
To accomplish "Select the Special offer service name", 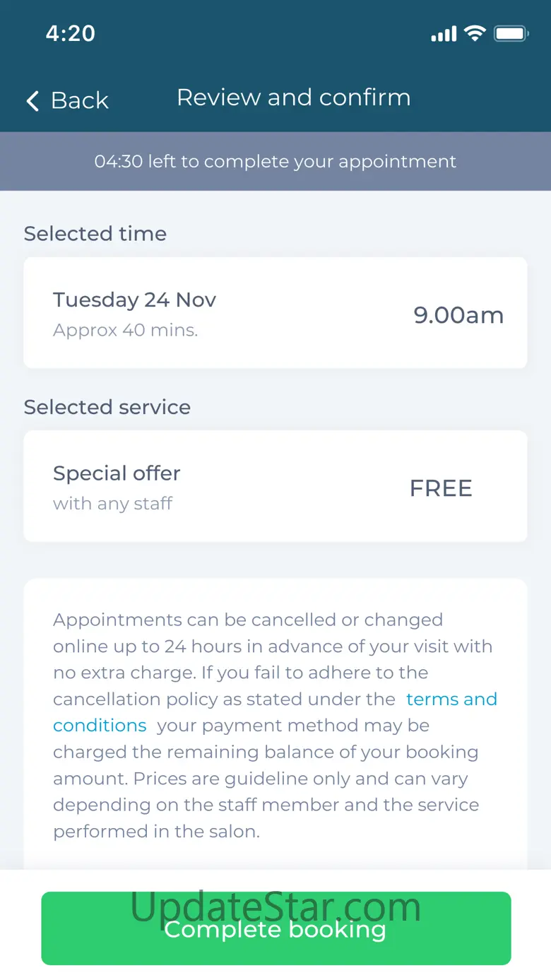I will tap(117, 473).
